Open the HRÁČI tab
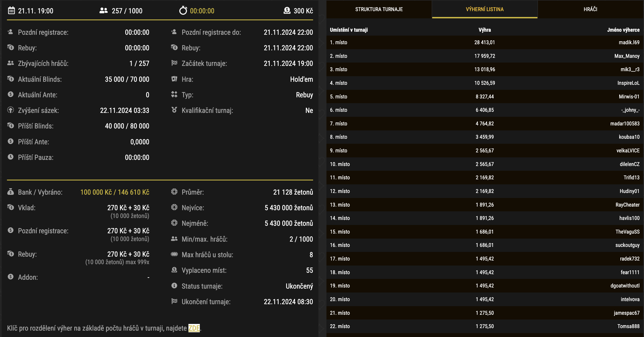Image resolution: width=644 pixels, height=337 pixels. pos(590,9)
